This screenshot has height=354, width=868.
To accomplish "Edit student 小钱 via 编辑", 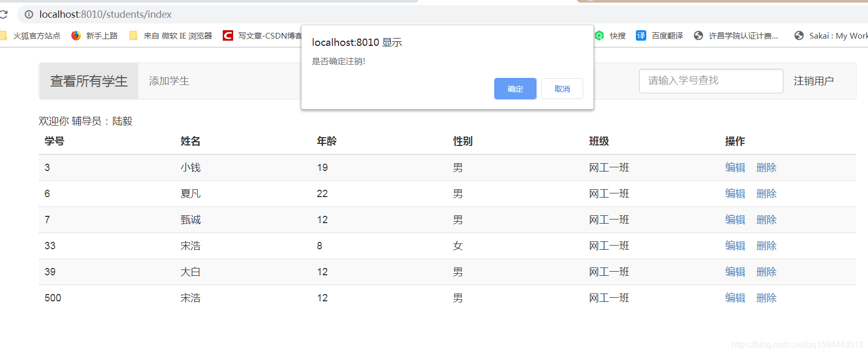I will pos(735,167).
